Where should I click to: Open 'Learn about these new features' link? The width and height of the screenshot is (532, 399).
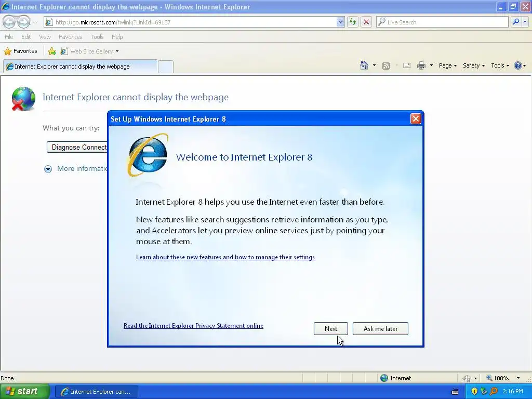click(225, 257)
